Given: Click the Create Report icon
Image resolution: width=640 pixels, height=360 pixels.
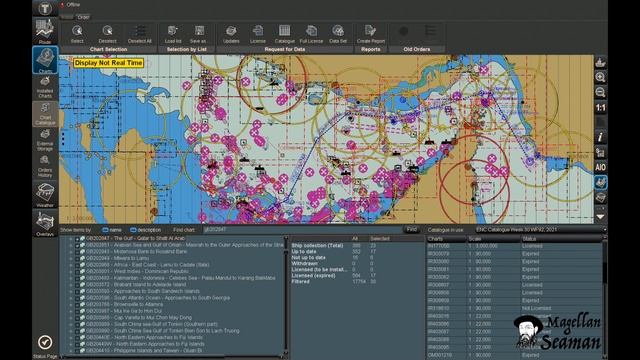Looking at the screenshot, I should pyautogui.click(x=371, y=31).
